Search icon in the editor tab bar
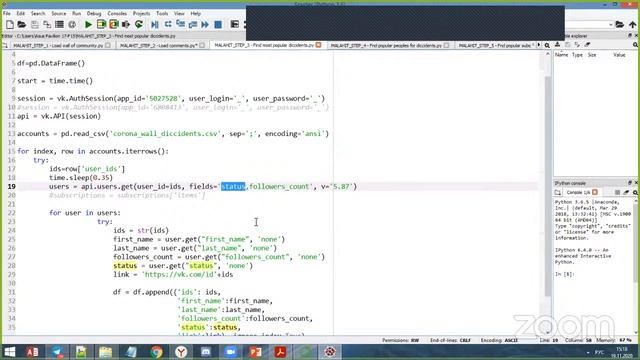The height and width of the screenshot is (360, 640). pos(547,45)
